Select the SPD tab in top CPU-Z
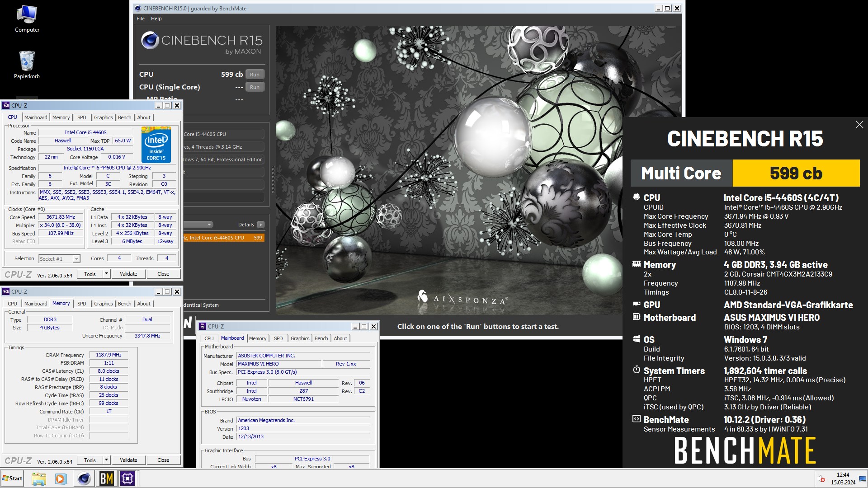The width and height of the screenshot is (868, 488). tap(82, 117)
